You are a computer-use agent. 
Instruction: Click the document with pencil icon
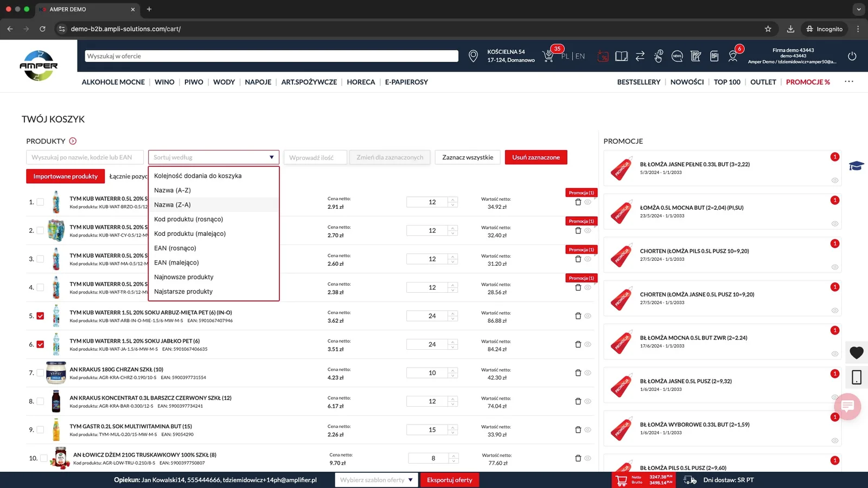pyautogui.click(x=696, y=56)
